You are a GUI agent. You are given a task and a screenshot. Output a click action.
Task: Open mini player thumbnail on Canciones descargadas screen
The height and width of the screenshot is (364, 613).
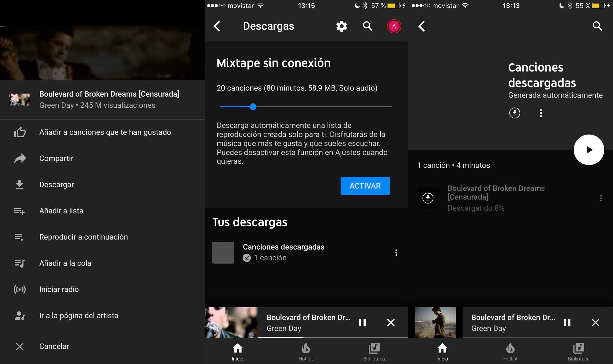[435, 323]
